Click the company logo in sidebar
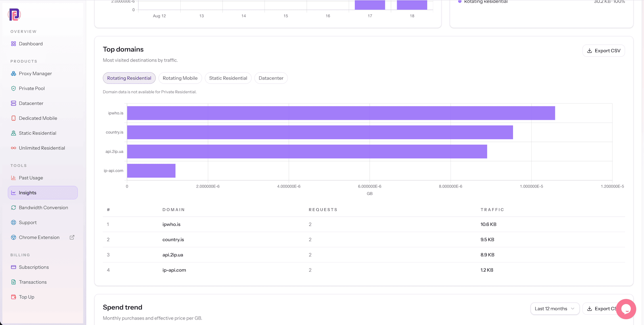 click(14, 15)
